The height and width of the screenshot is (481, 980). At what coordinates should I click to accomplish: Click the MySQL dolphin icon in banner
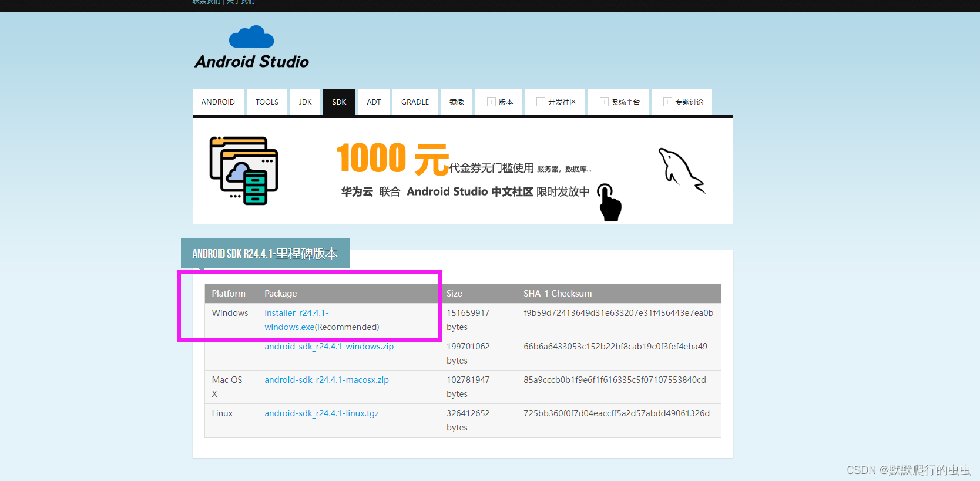coord(682,170)
